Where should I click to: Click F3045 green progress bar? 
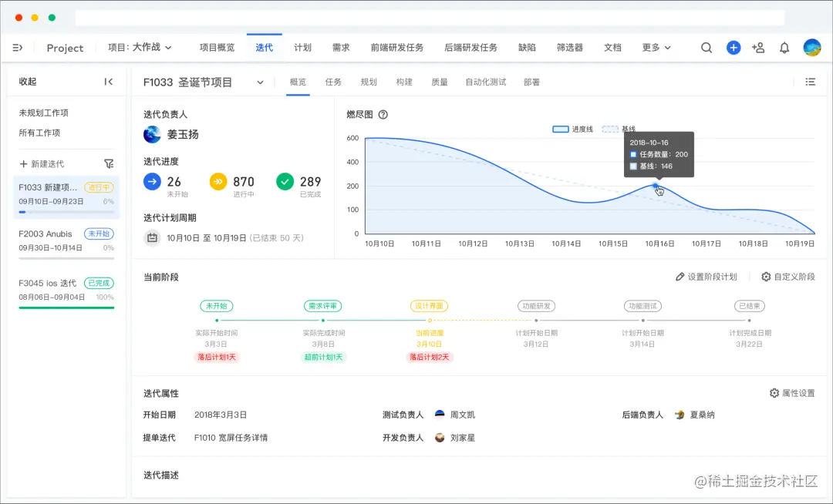[x=66, y=307]
